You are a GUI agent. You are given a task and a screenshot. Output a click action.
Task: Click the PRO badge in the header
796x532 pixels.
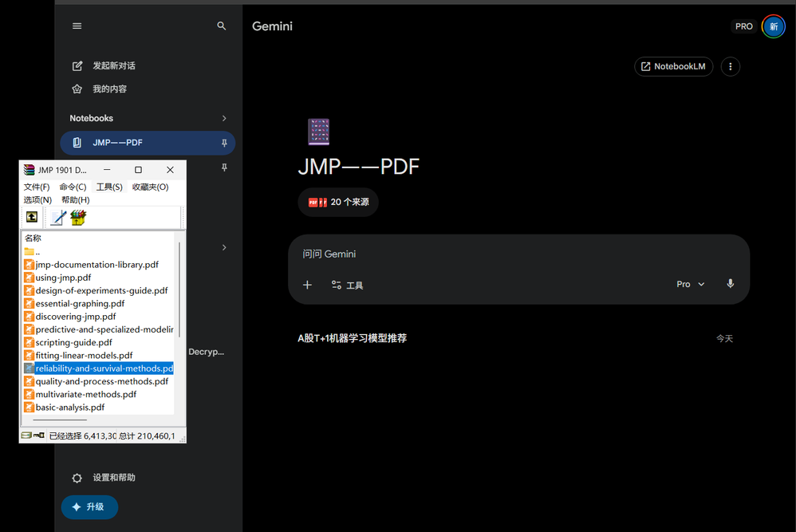tap(743, 26)
